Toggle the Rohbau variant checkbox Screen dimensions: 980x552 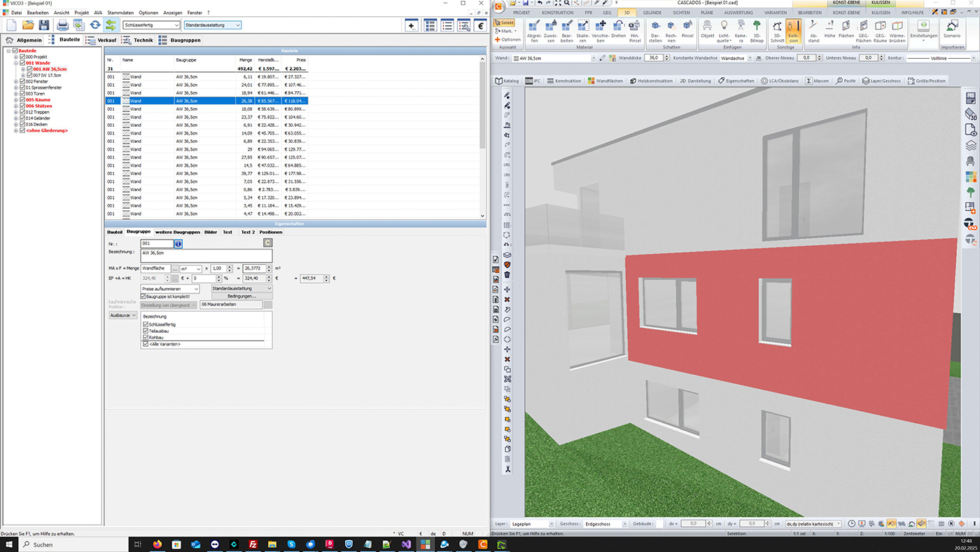coord(146,338)
